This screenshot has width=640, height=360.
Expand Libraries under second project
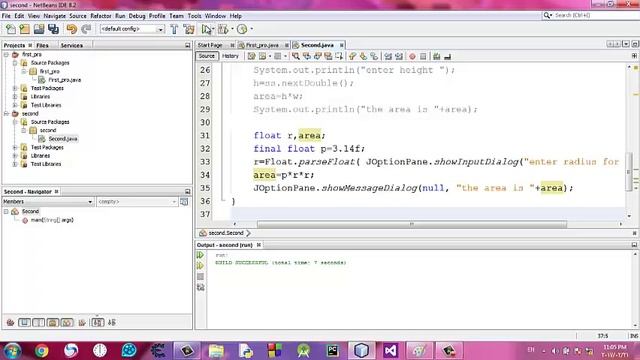pos(15,156)
